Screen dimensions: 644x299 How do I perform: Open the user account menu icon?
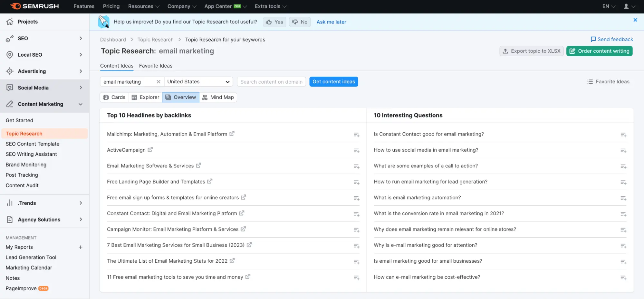coord(629,6)
